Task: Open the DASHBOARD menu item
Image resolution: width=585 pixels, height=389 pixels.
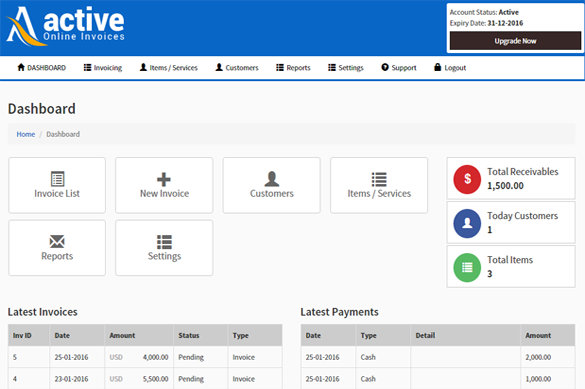Action: (47, 68)
